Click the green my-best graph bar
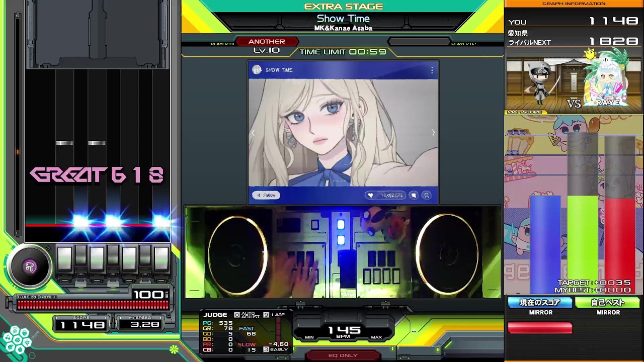Viewport: 644px width, 362px height. (x=583, y=245)
